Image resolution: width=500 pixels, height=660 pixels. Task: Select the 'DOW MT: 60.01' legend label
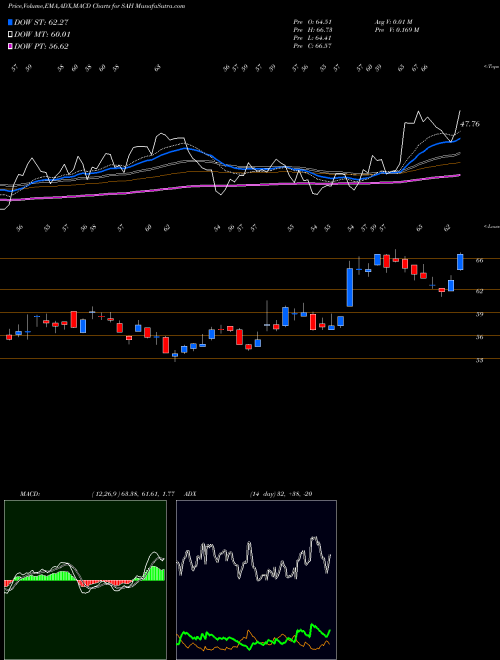[42, 35]
